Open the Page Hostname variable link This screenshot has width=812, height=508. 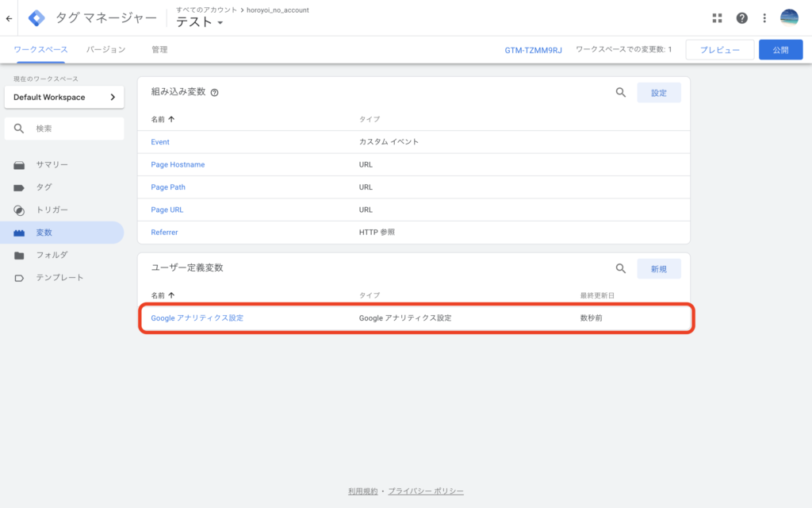[x=178, y=165]
